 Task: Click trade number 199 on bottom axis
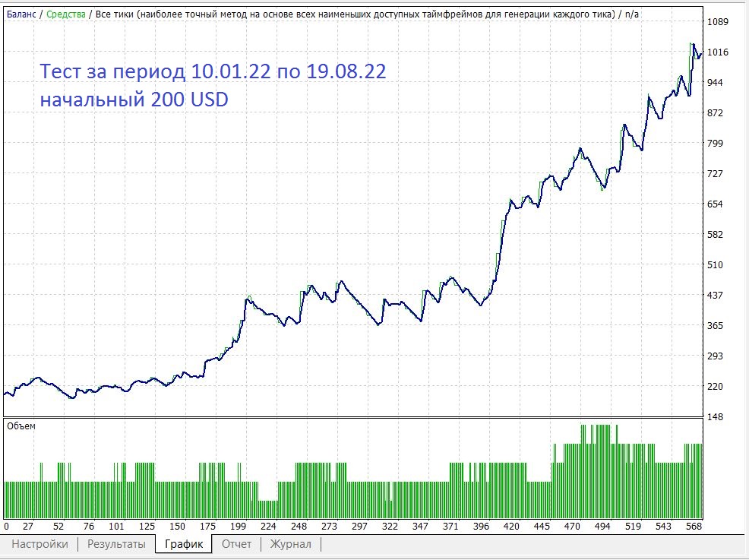(x=238, y=526)
